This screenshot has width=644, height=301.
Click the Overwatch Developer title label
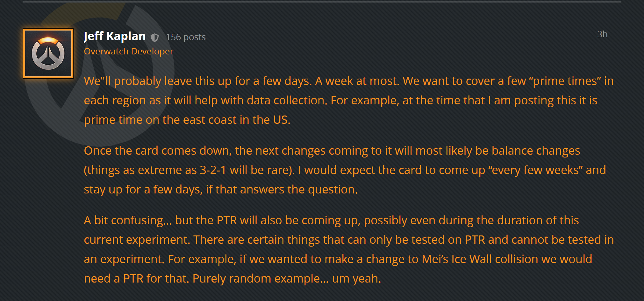pyautogui.click(x=129, y=51)
